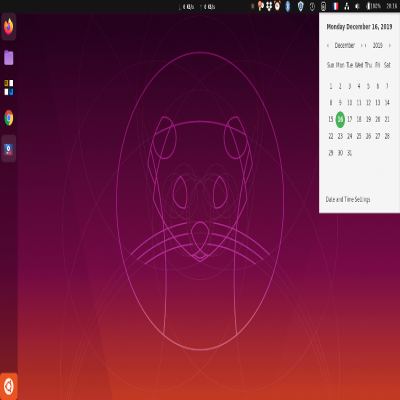Image resolution: width=400 pixels, height=400 pixels.
Task: Select December 10 in the calendar
Action: [350, 103]
